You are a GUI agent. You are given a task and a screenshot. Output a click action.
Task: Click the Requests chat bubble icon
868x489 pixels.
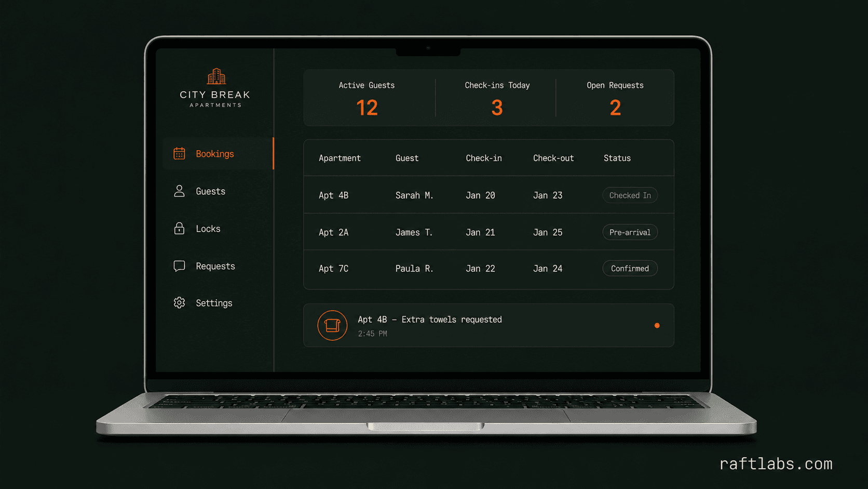[179, 266]
